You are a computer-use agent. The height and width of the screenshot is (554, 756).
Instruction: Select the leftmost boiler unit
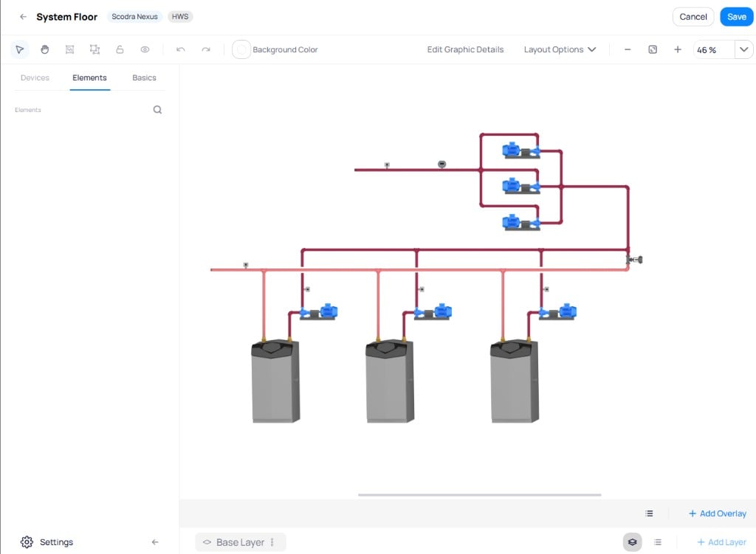tap(275, 381)
